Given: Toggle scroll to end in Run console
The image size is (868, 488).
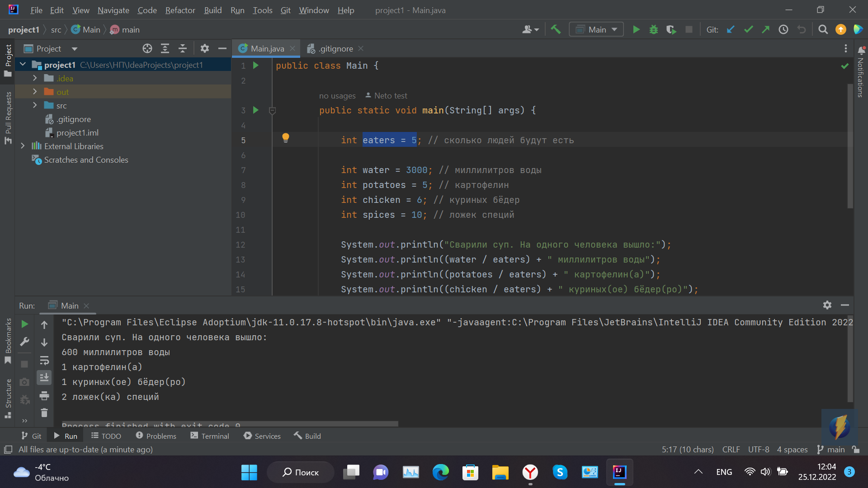Looking at the screenshot, I should click(x=44, y=378).
